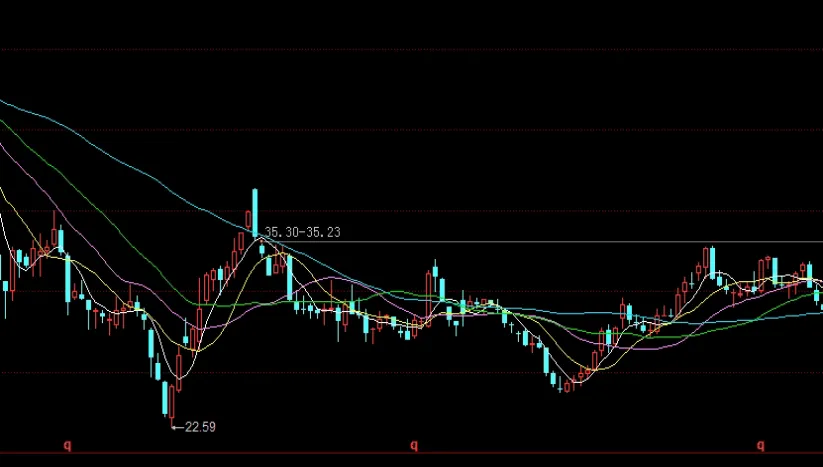
Task: Click the leftmost red q marker
Action: [x=68, y=445]
